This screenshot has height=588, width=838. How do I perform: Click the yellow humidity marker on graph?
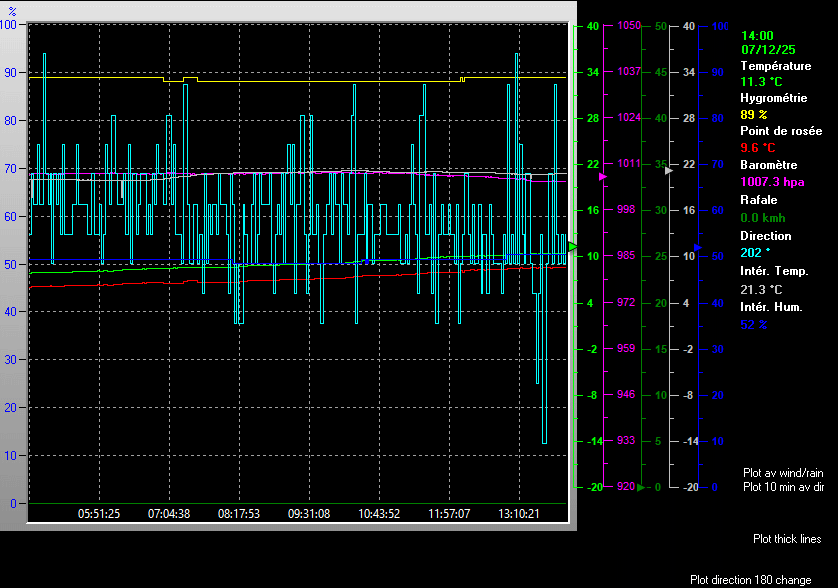click(462, 79)
